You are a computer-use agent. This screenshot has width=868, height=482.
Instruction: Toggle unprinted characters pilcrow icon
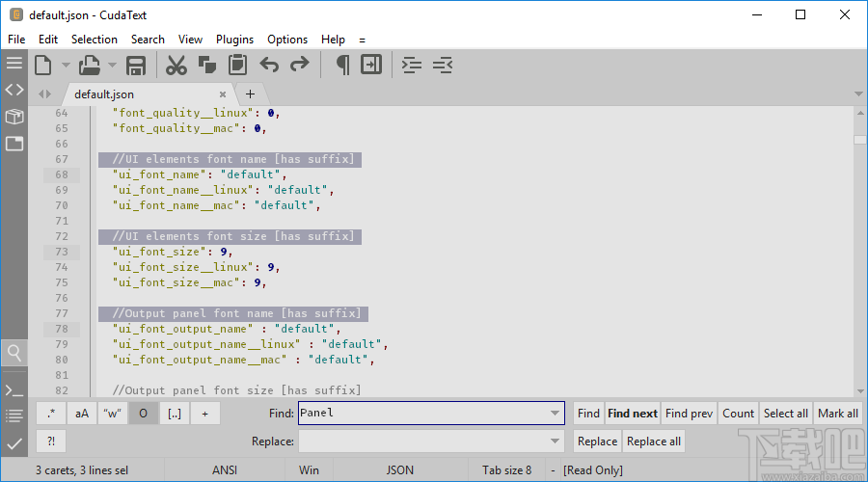[341, 66]
